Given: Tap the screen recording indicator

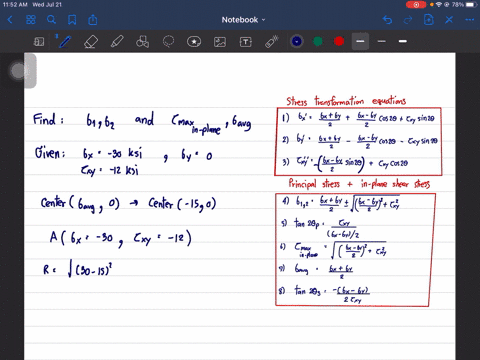Looking at the screenshot, I should pos(416,5).
